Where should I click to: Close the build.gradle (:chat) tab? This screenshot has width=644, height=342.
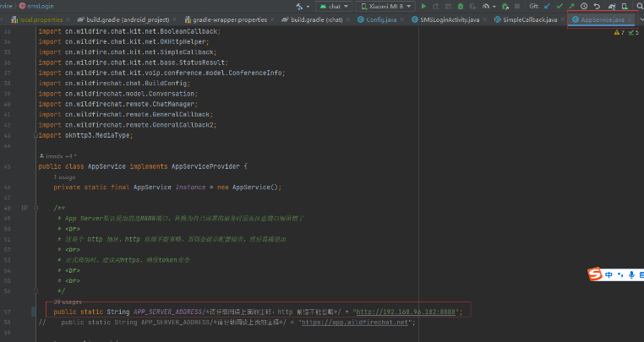coord(348,19)
